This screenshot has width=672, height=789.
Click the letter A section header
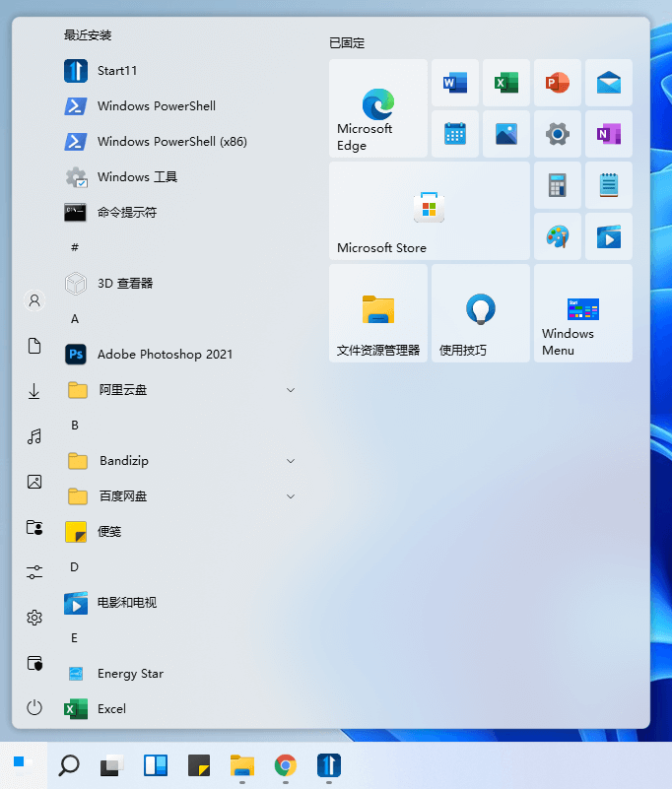75,319
